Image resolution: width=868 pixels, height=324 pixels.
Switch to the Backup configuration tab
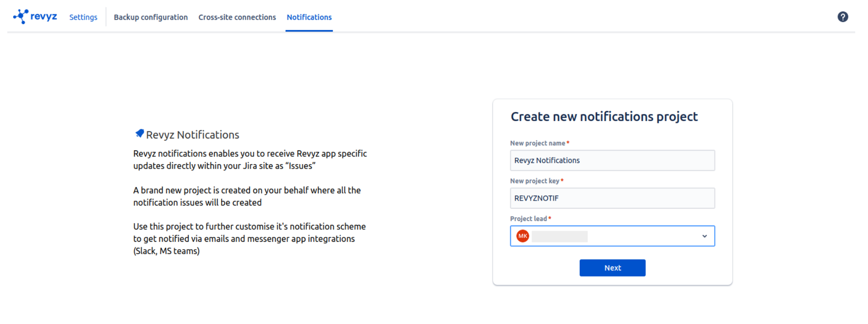(x=150, y=17)
